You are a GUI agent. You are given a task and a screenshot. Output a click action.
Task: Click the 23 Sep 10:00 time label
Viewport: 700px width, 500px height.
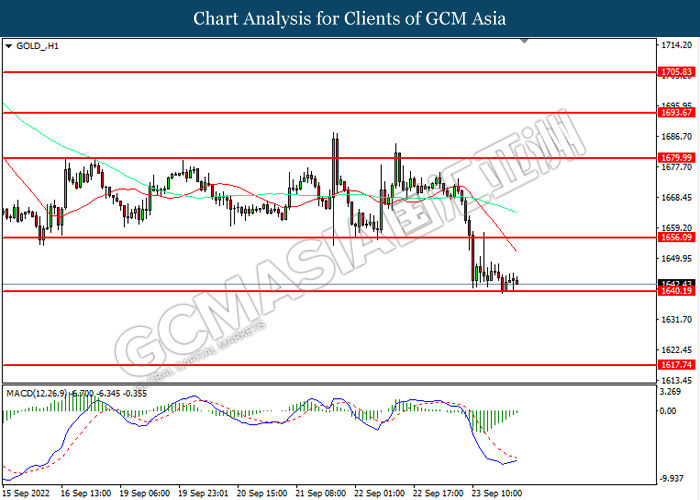(497, 493)
